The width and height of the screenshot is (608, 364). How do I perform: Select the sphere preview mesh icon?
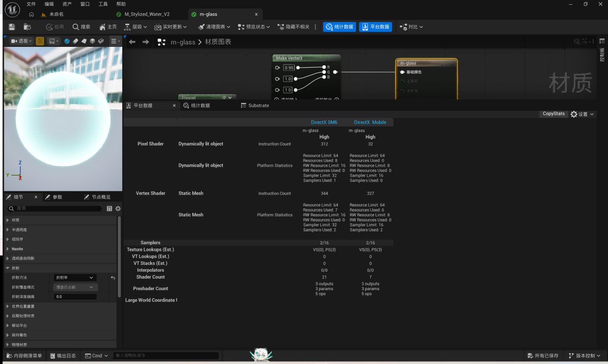pos(67,41)
